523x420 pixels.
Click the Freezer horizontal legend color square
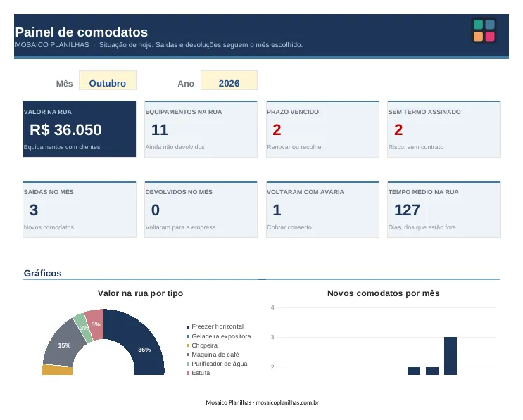(x=188, y=327)
